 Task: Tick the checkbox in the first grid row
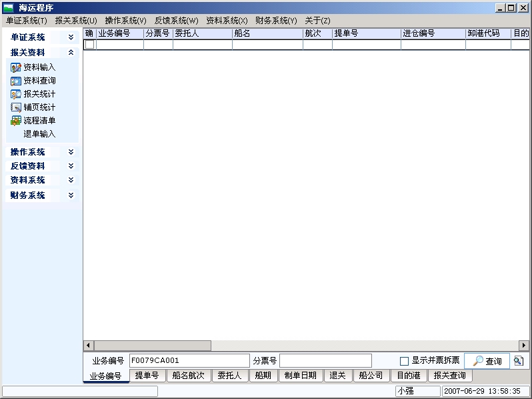(x=89, y=45)
